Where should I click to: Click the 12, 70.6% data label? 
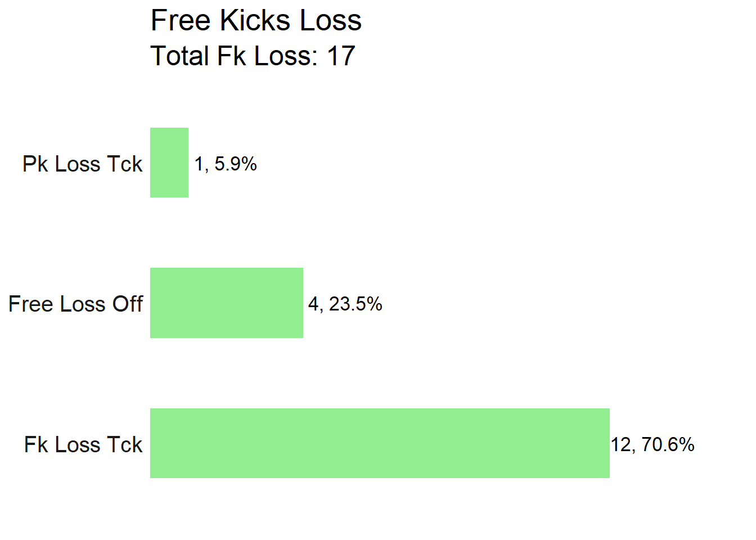652,444
